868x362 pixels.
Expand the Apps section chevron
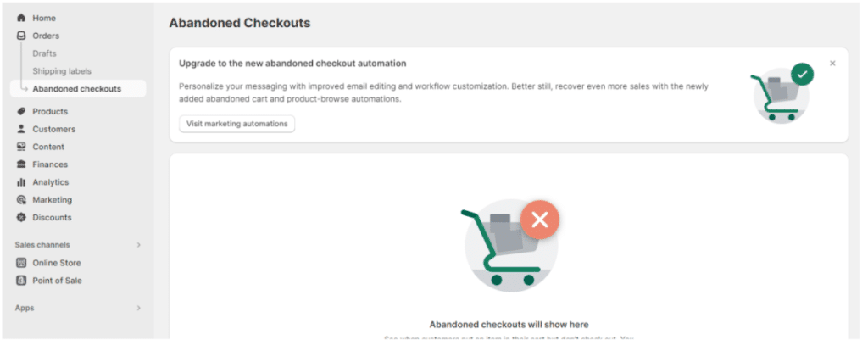coord(139,308)
